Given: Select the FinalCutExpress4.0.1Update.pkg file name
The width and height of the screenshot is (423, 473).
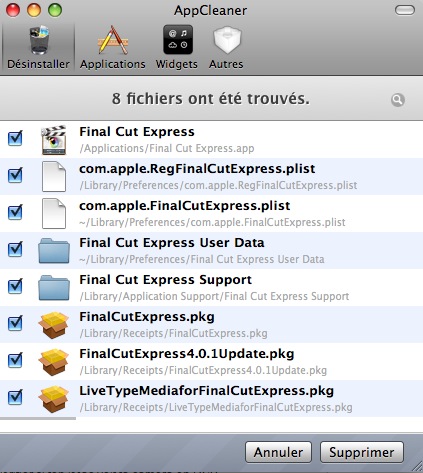Looking at the screenshot, I should tap(187, 354).
